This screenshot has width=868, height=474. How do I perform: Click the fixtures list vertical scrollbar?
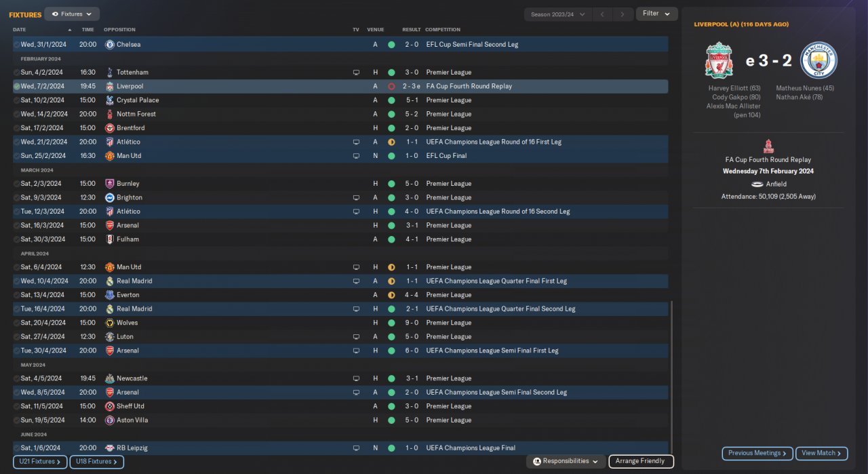[x=672, y=376]
